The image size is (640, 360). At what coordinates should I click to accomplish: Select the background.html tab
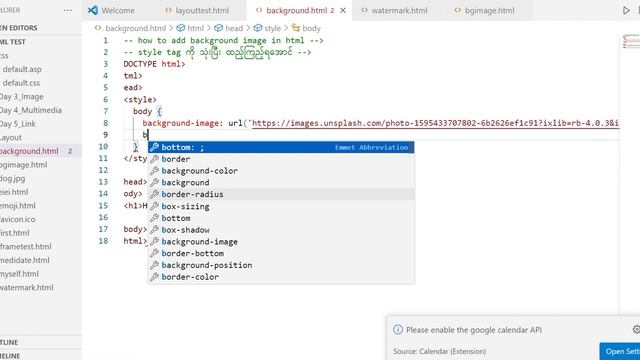click(300, 11)
